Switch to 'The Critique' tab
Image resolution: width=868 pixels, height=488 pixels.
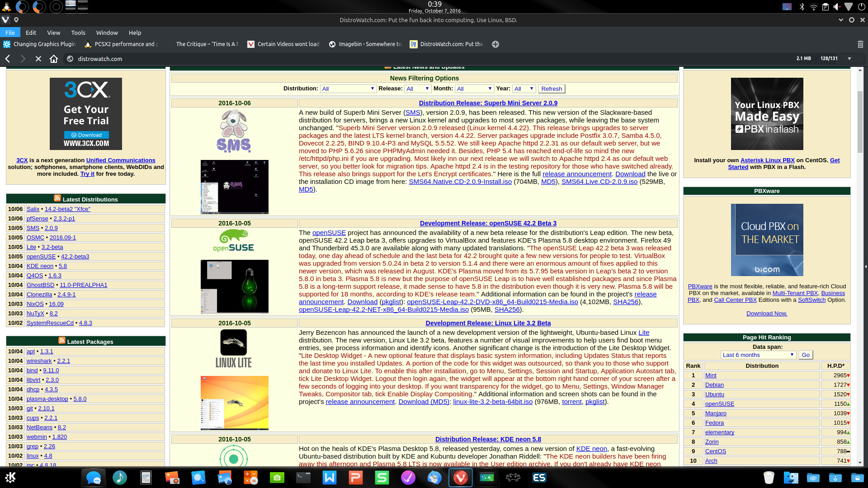pos(203,44)
